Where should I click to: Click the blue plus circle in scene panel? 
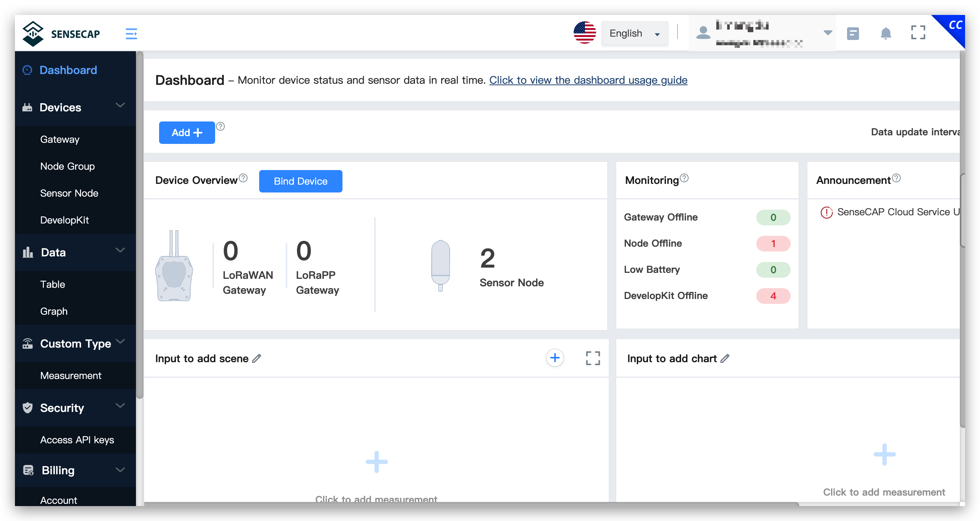(x=555, y=358)
